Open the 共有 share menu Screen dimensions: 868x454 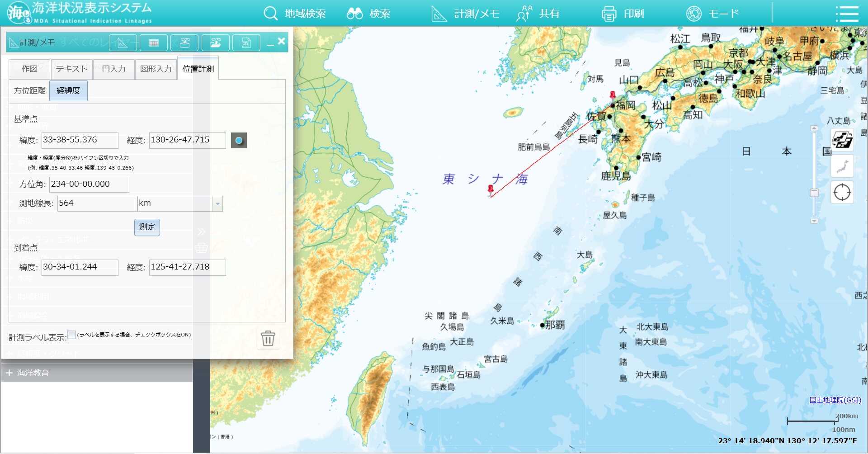coord(538,14)
